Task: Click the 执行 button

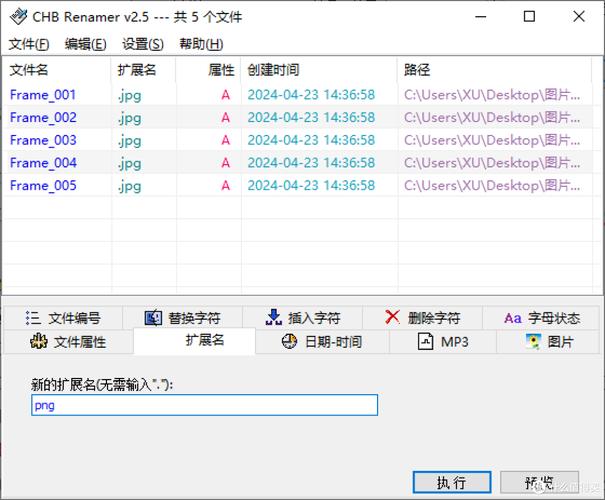Action: pos(452,482)
